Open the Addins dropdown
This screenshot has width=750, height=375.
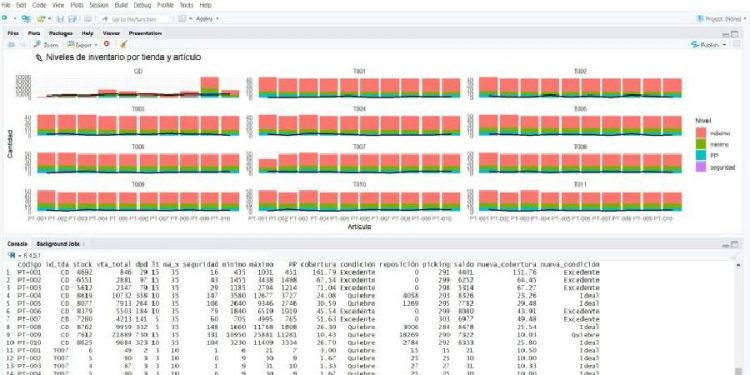[x=207, y=19]
